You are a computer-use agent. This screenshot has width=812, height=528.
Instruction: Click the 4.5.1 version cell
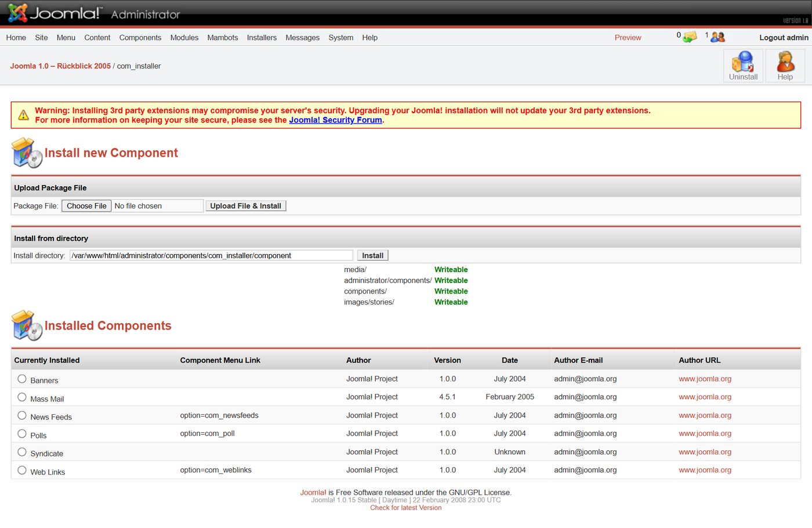(x=448, y=397)
